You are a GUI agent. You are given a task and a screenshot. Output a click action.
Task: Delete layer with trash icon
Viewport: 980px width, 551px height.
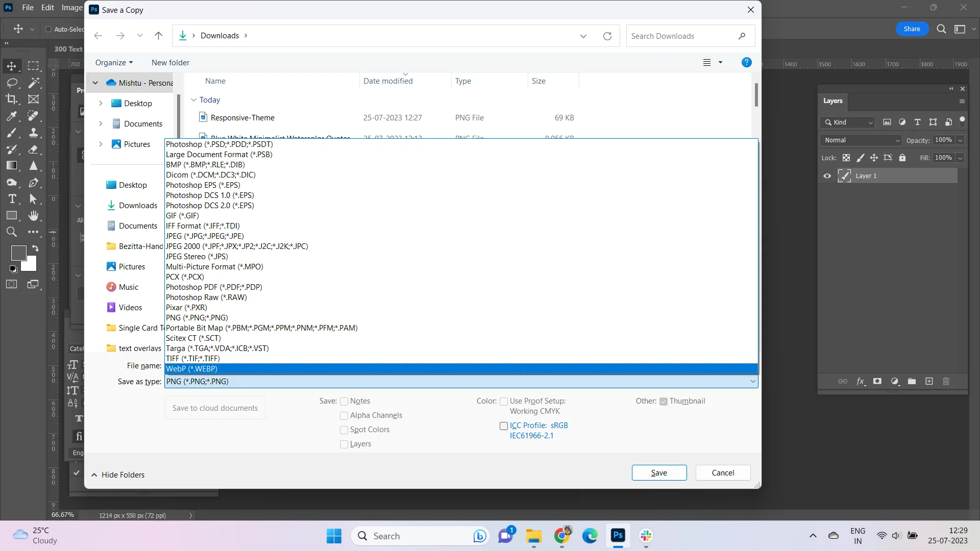click(x=946, y=381)
